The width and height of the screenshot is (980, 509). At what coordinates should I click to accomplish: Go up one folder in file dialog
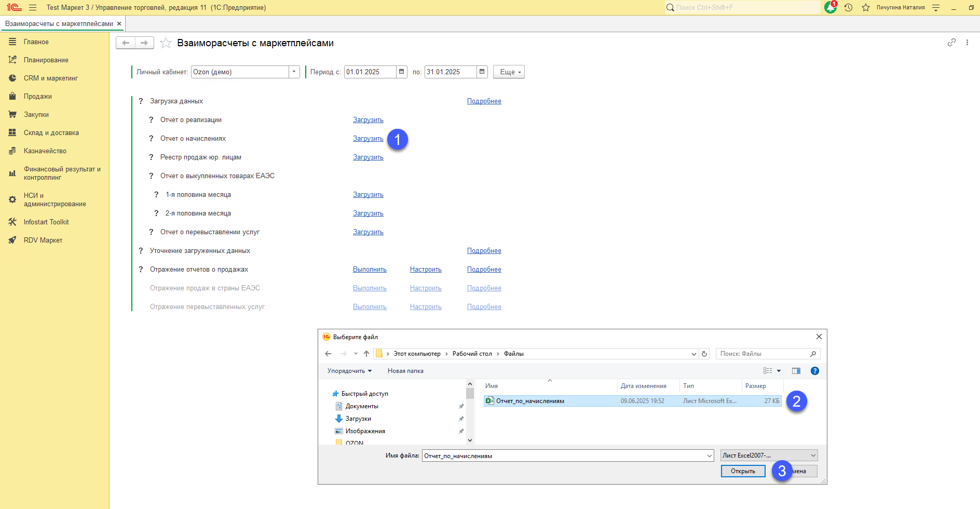366,354
